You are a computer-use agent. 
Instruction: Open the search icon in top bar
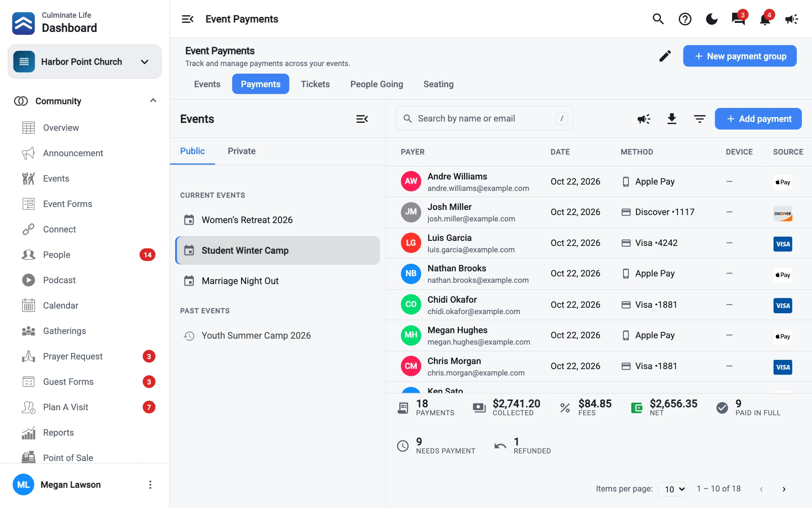click(x=658, y=19)
